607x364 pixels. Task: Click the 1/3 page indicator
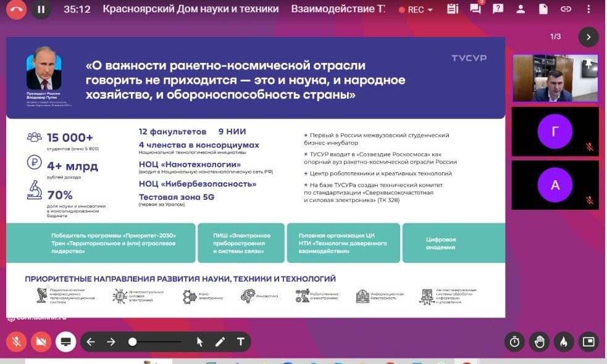click(x=556, y=36)
